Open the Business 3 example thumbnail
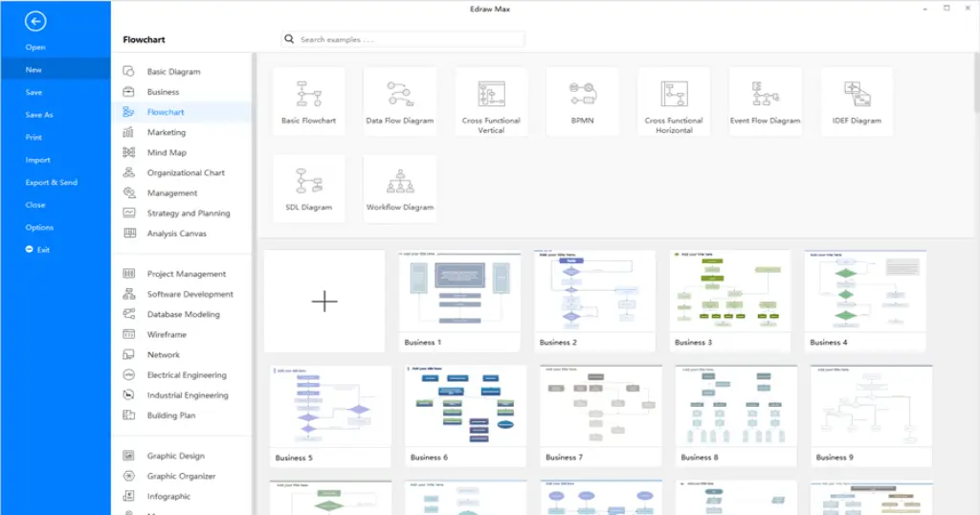 click(730, 302)
